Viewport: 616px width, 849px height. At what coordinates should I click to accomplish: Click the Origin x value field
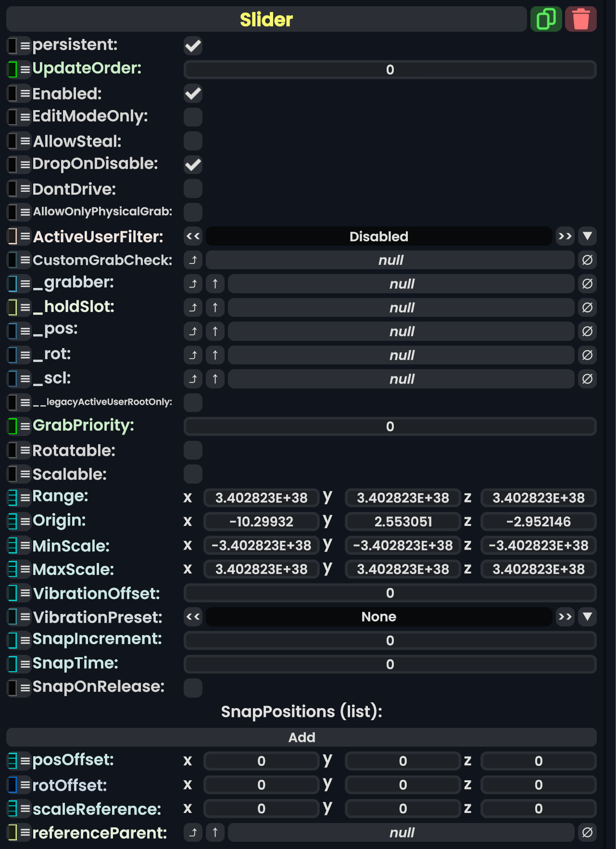coord(261,522)
